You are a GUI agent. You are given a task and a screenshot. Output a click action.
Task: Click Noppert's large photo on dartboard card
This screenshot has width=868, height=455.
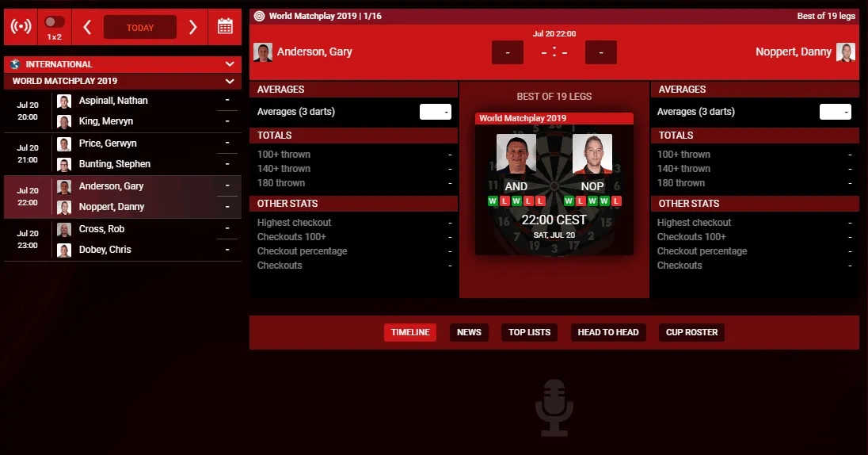tap(592, 154)
